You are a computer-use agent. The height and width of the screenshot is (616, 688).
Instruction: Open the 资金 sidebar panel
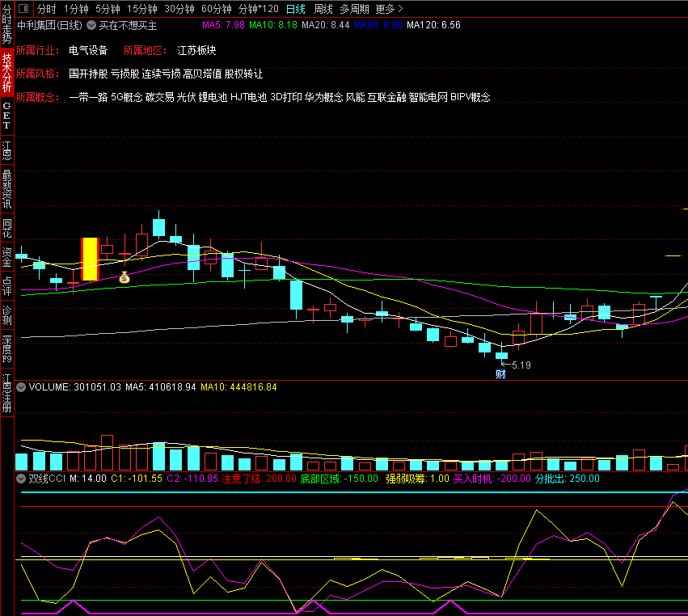click(x=6, y=256)
